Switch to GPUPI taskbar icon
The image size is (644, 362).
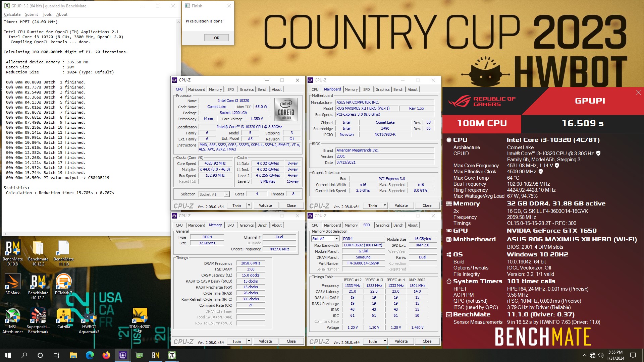(172, 355)
